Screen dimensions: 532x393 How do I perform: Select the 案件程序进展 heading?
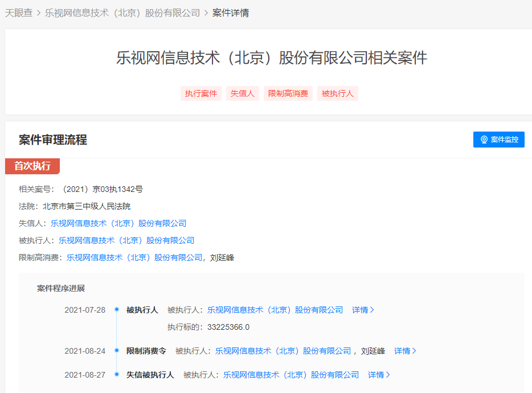click(x=61, y=288)
